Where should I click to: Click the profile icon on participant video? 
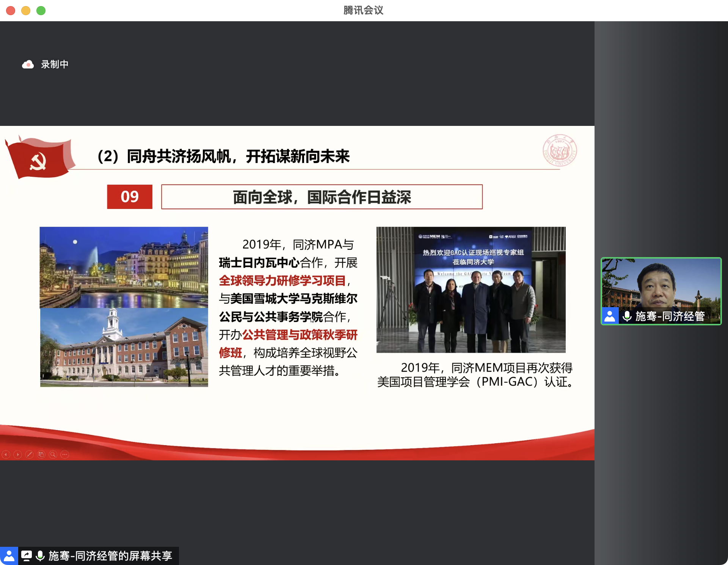(x=610, y=316)
